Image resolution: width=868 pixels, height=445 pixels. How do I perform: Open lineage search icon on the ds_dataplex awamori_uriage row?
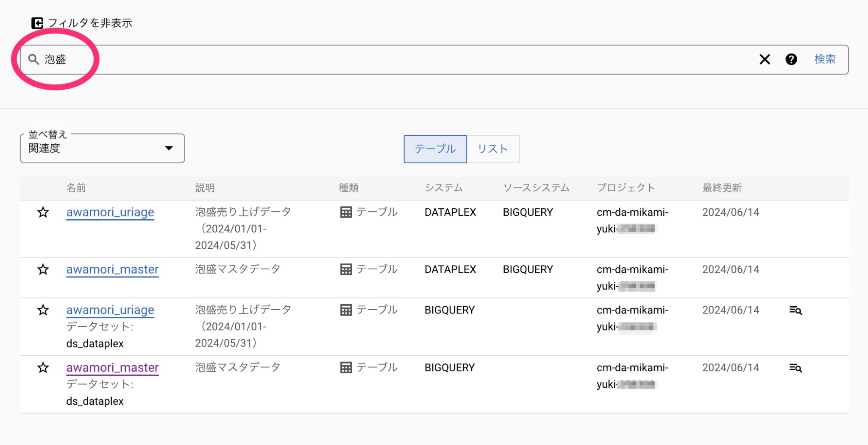pyautogui.click(x=796, y=311)
